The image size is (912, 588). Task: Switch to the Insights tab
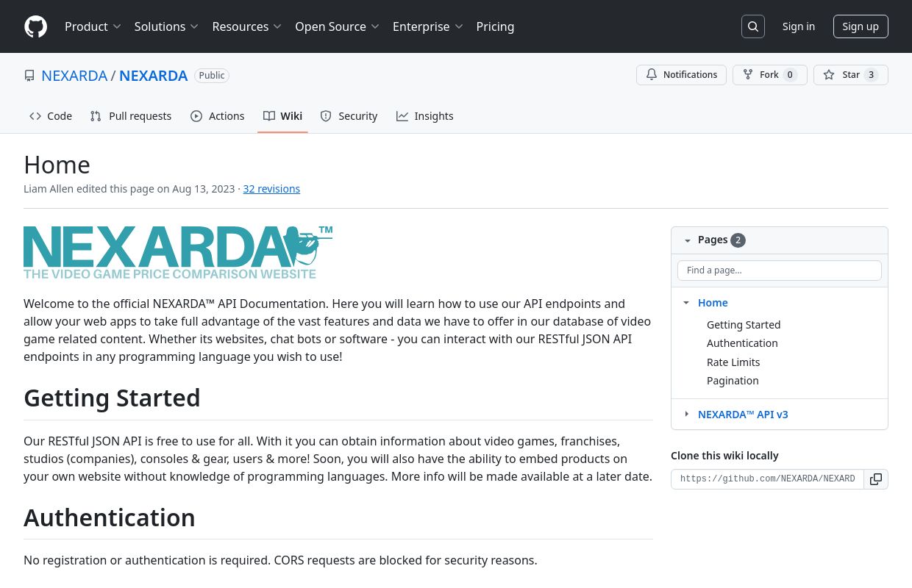[425, 116]
